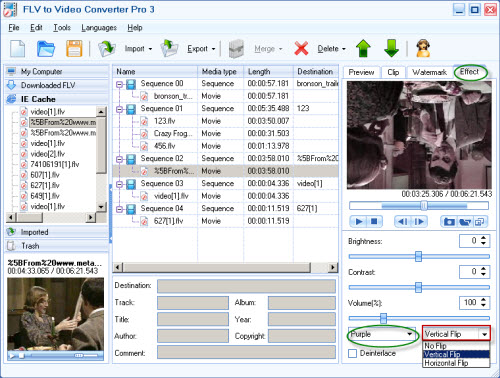
Task: Open the Purple color effect dropdown
Action: 382,334
